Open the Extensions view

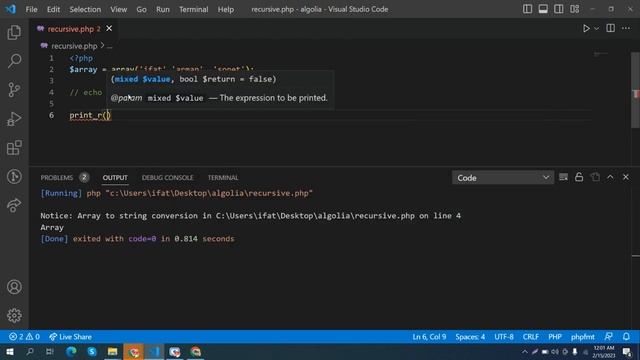(x=14, y=147)
